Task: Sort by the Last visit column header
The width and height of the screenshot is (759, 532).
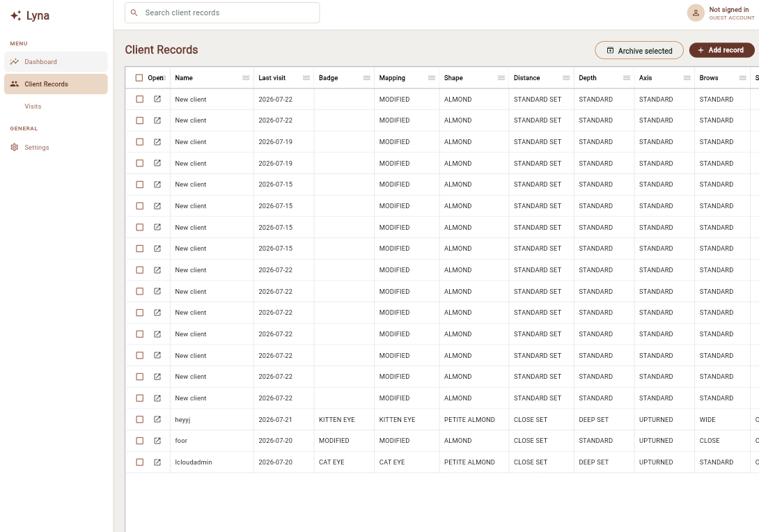Action: pyautogui.click(x=272, y=78)
